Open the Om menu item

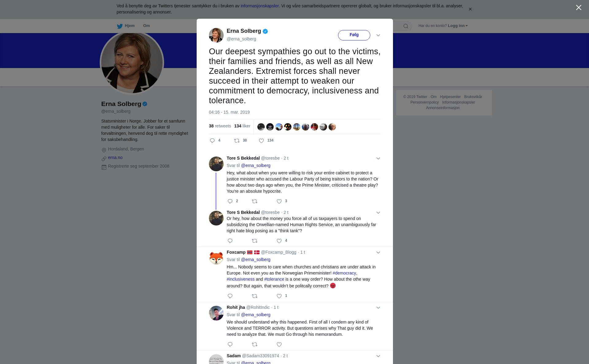(146, 26)
